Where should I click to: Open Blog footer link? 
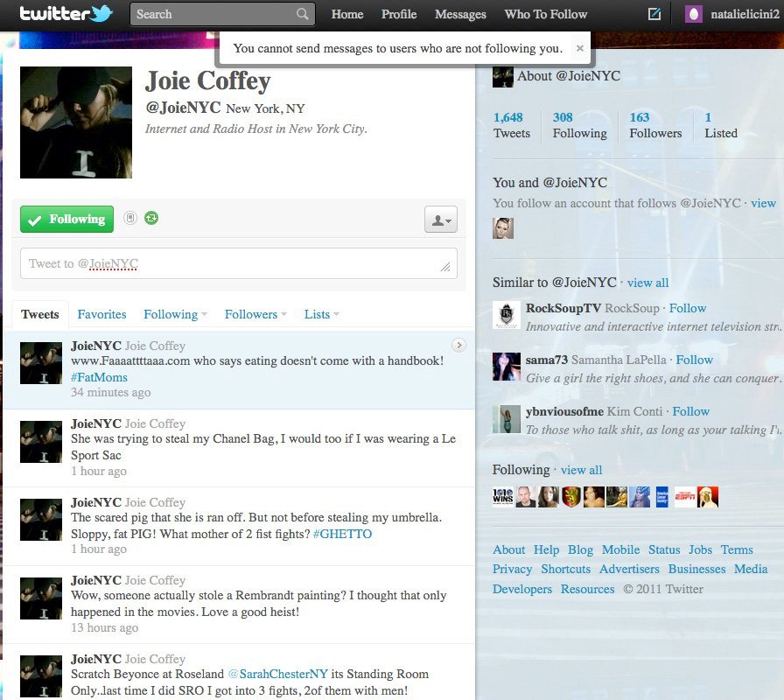point(580,549)
